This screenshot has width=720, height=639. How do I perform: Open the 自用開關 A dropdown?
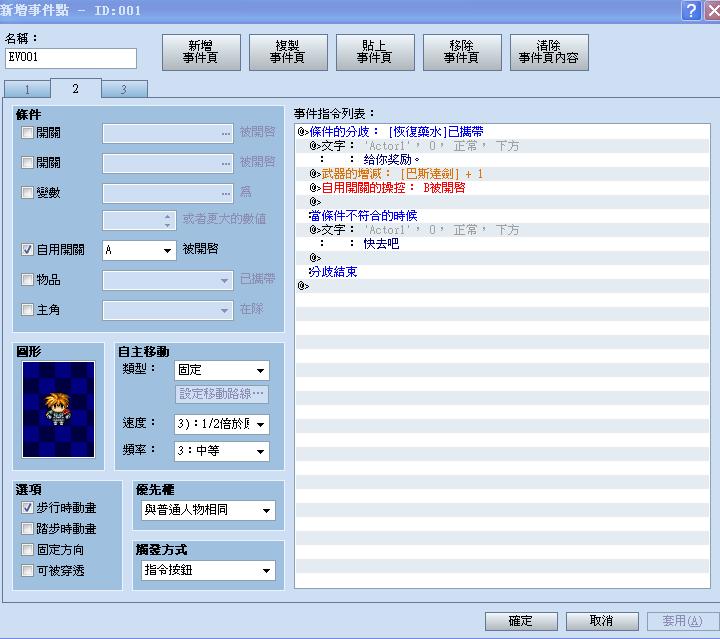click(x=139, y=250)
